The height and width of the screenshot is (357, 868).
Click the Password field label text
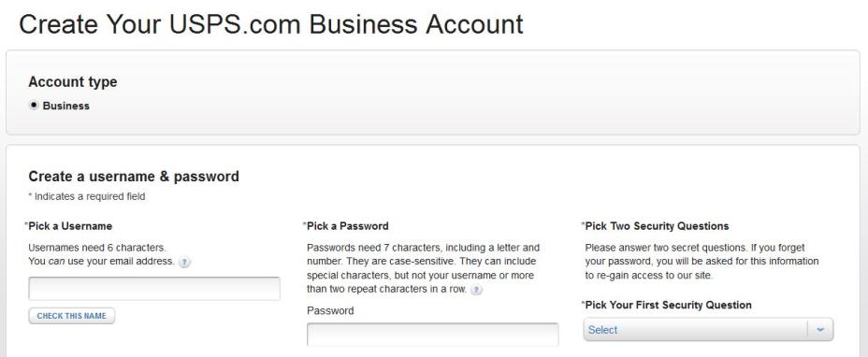pyautogui.click(x=330, y=310)
